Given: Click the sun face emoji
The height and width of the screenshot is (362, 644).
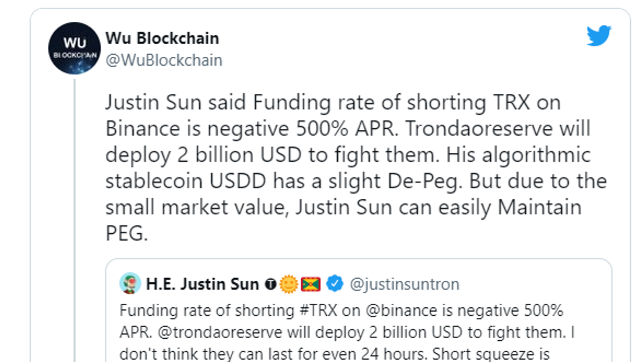Looking at the screenshot, I should coord(289,284).
